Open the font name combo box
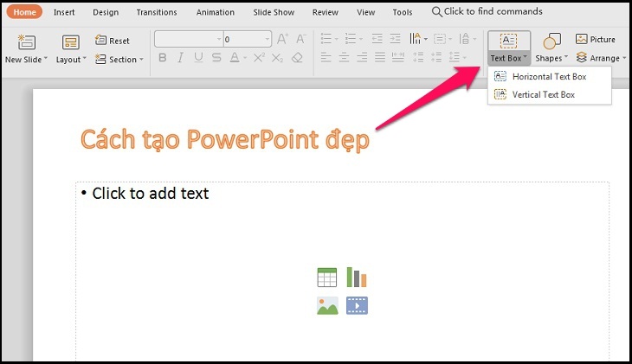This screenshot has height=364, width=632. coord(189,39)
